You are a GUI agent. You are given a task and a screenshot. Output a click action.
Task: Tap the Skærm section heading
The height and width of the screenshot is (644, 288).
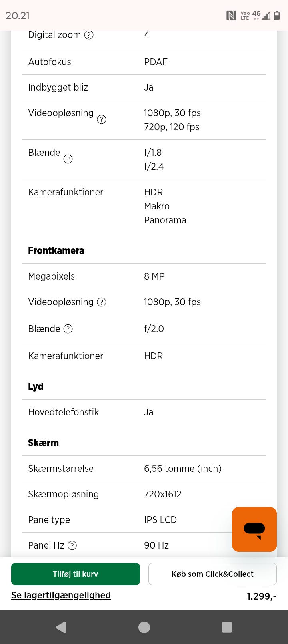tap(43, 443)
